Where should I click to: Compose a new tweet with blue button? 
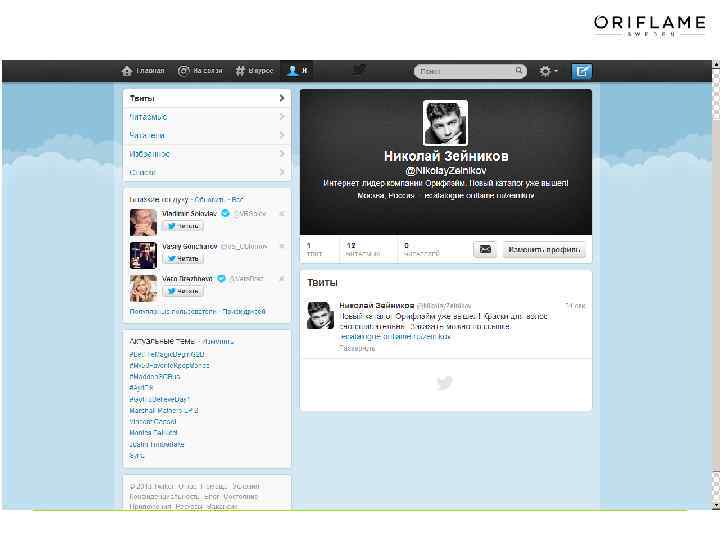(x=581, y=71)
